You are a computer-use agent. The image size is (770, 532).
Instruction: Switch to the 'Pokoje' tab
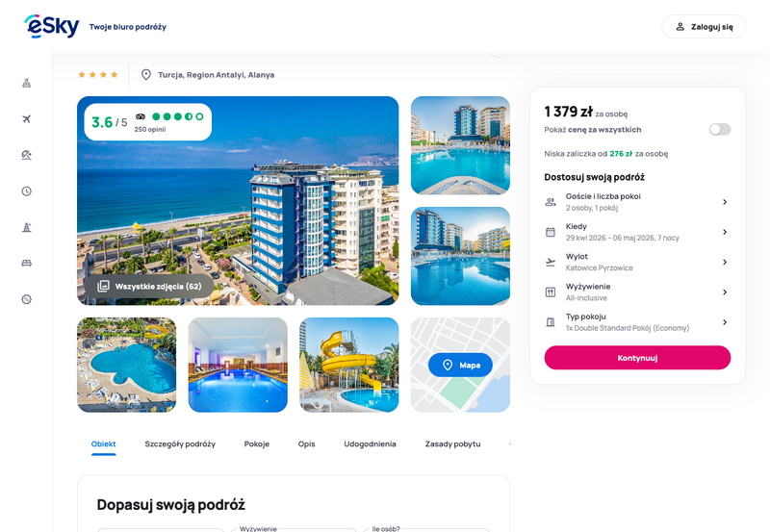click(x=257, y=443)
